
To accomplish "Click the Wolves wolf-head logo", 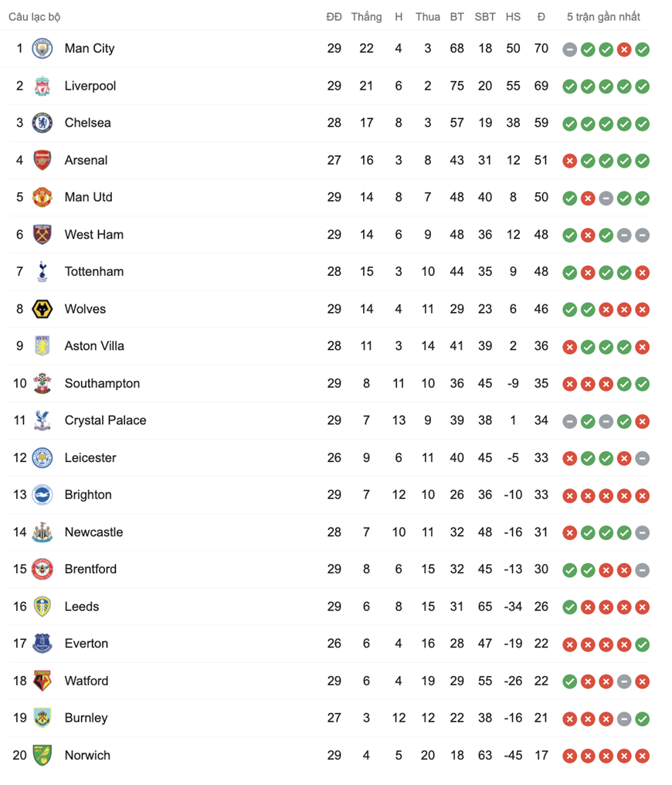I will coord(42,309).
